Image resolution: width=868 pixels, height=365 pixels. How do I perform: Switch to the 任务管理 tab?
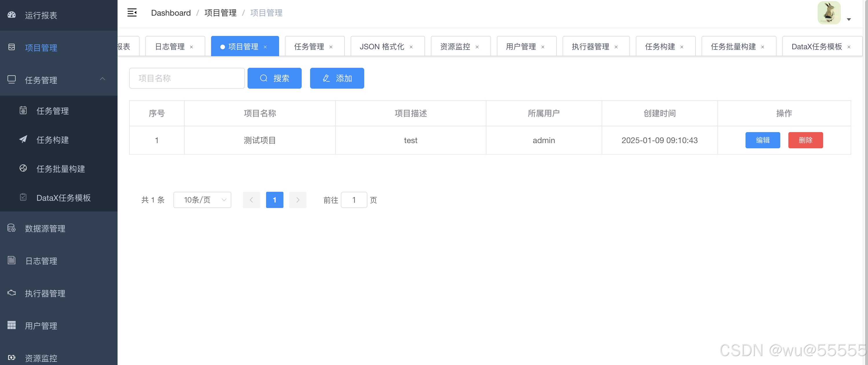pos(309,47)
